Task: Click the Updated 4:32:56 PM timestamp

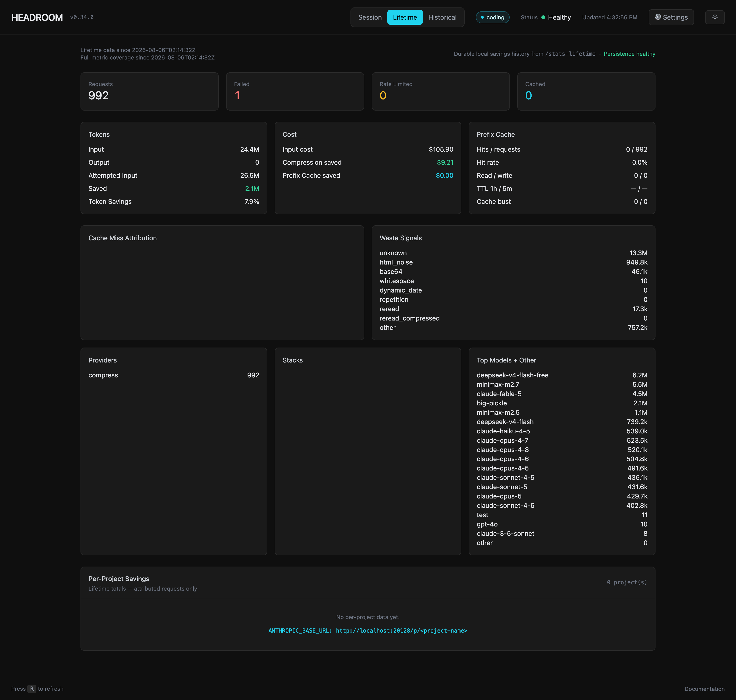Action: tap(610, 17)
